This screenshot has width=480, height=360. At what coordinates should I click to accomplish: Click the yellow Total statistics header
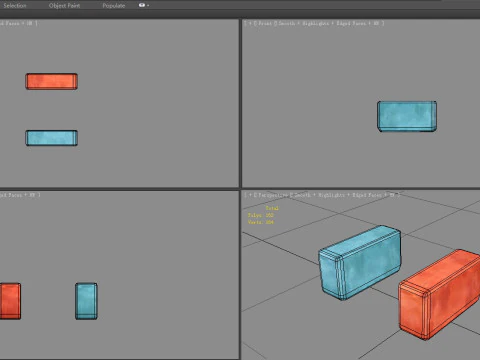272,208
